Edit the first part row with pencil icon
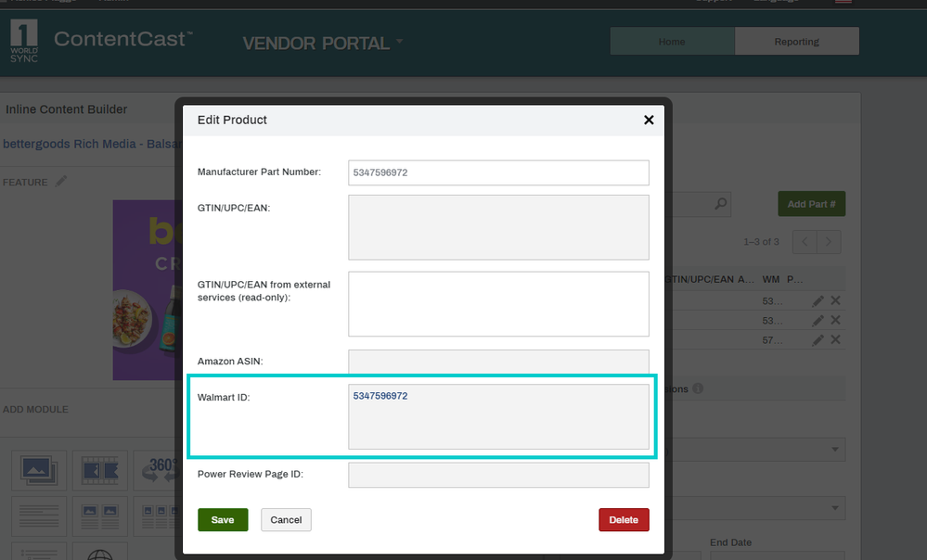Screen dimensions: 927x560 click(x=818, y=301)
